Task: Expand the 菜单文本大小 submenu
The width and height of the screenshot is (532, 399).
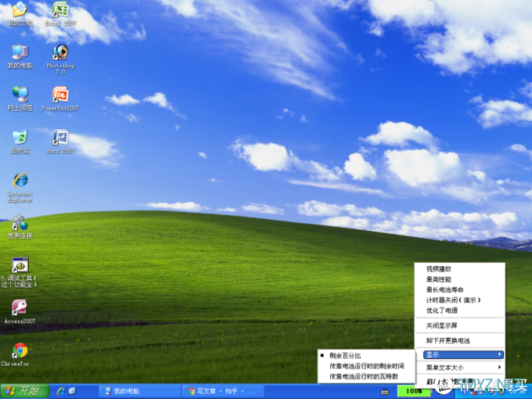Action: [x=460, y=368]
